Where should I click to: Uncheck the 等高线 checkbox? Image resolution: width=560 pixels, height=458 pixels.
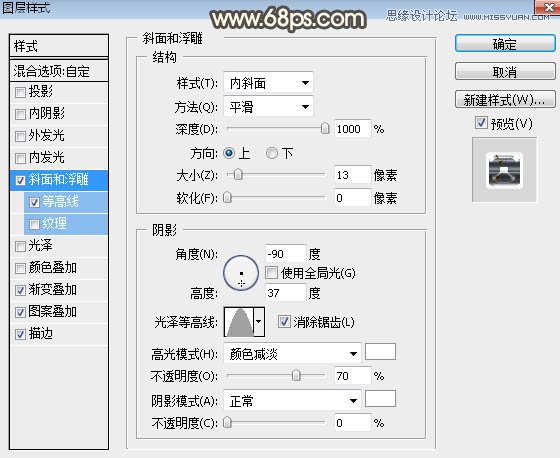click(34, 203)
